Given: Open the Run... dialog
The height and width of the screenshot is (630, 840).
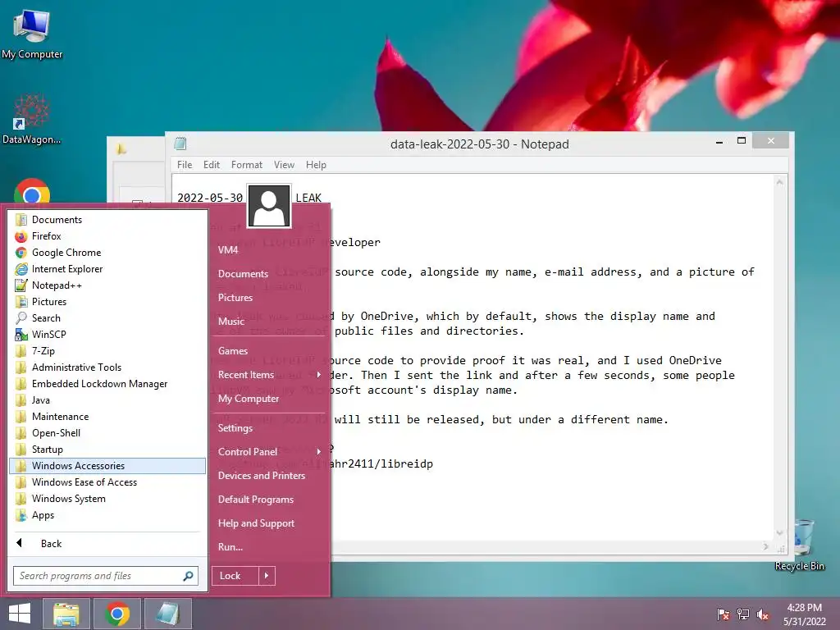Looking at the screenshot, I should pyautogui.click(x=269, y=547).
